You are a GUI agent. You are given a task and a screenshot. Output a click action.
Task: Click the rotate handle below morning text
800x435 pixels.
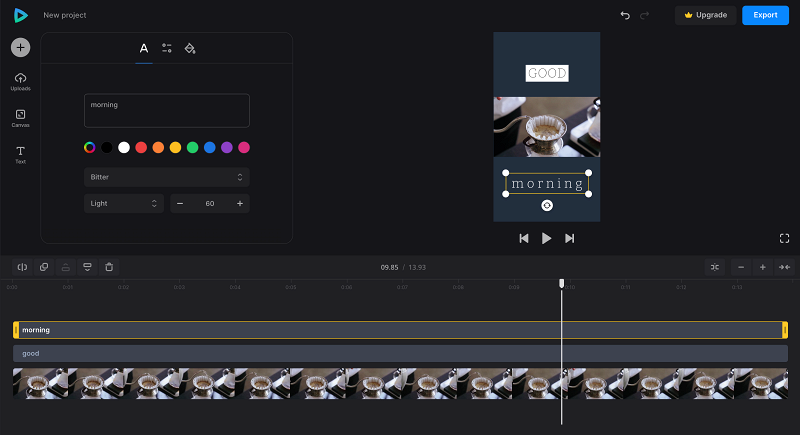(547, 206)
